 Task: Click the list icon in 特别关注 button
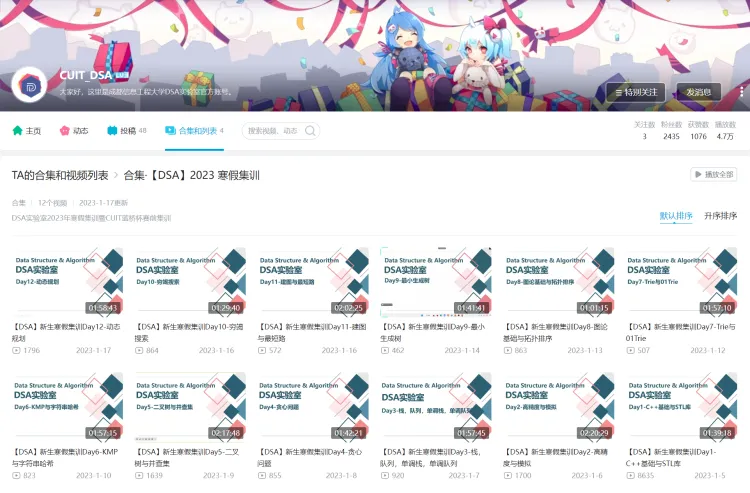coord(616,92)
